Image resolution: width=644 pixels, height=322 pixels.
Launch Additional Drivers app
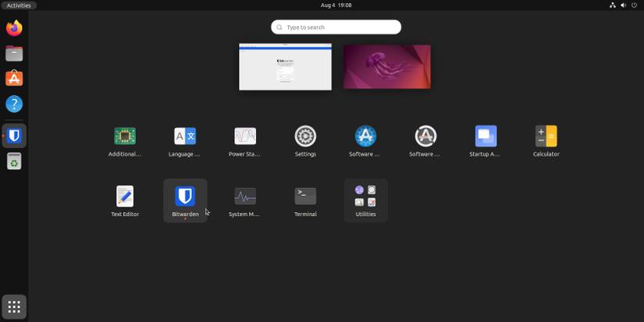point(125,140)
